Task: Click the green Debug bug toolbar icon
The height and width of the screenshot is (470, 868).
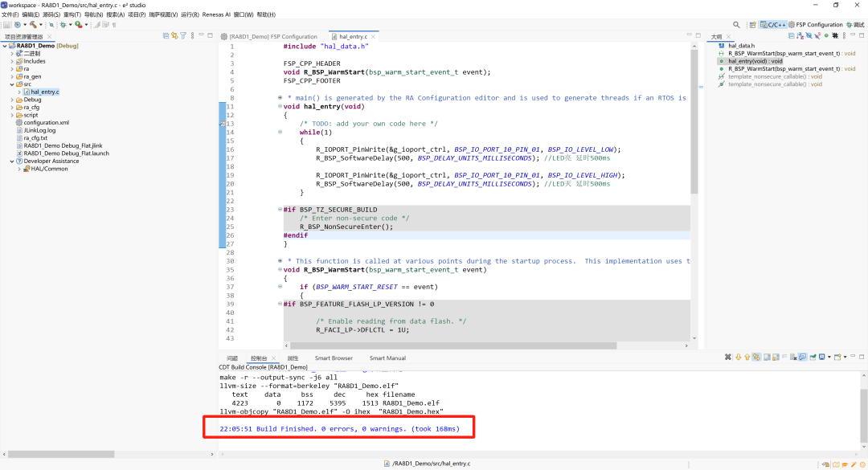Action: pos(63,25)
